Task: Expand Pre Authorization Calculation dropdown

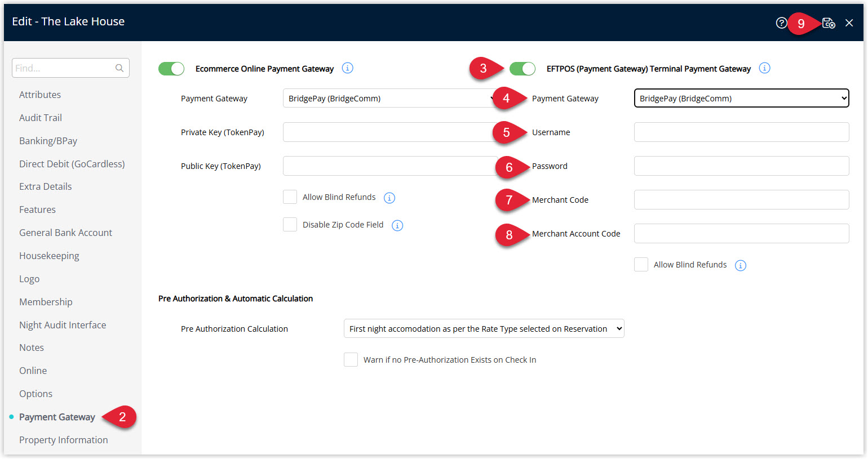Action: [484, 328]
